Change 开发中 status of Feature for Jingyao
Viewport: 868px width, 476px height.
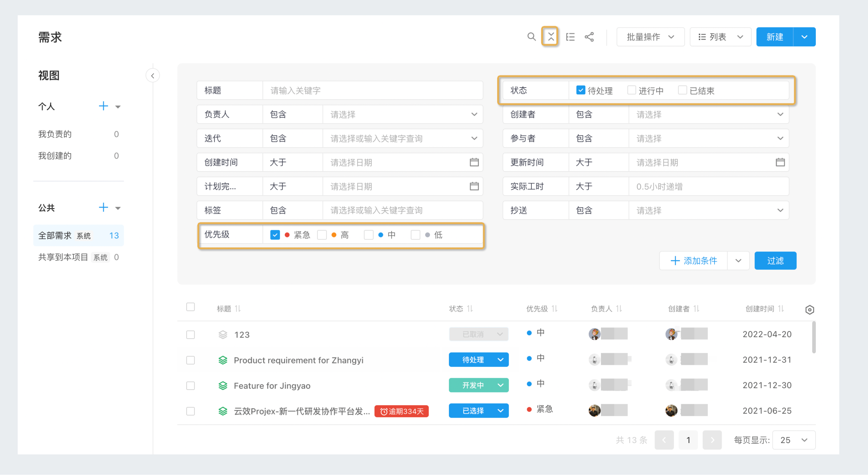479,385
